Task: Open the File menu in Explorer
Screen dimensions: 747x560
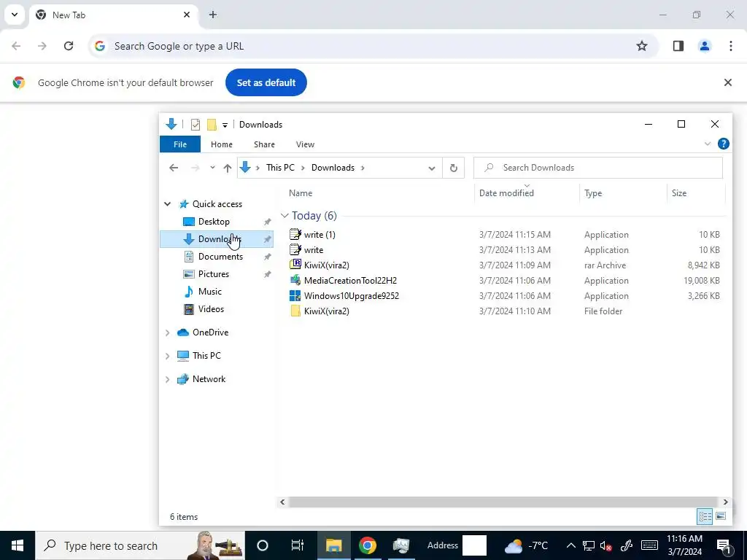Action: [x=180, y=144]
